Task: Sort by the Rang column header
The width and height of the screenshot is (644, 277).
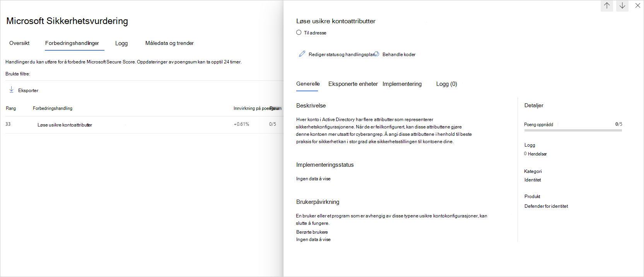Action: pos(11,108)
